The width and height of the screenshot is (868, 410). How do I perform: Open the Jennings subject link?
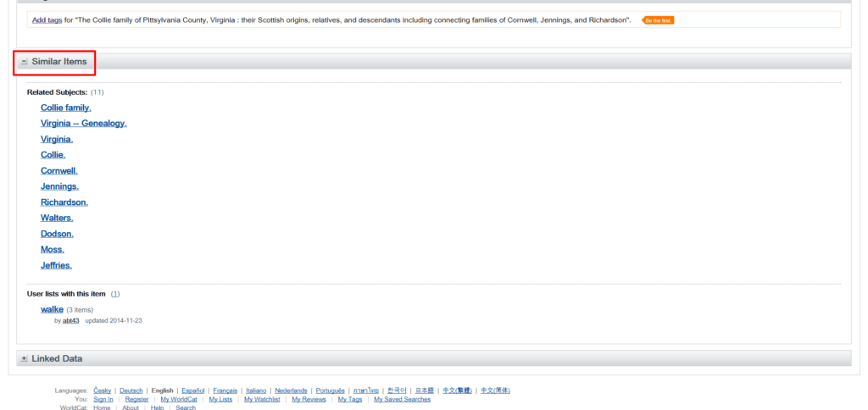pyautogui.click(x=59, y=186)
